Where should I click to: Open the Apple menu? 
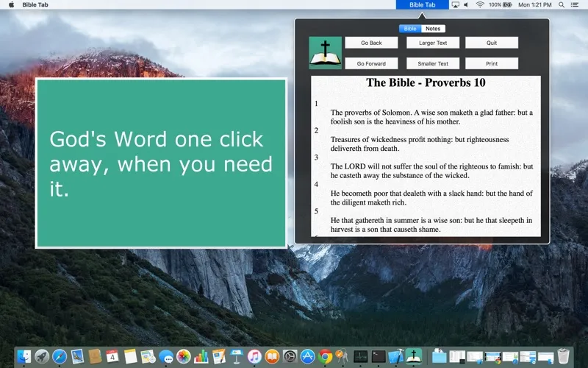11,5
